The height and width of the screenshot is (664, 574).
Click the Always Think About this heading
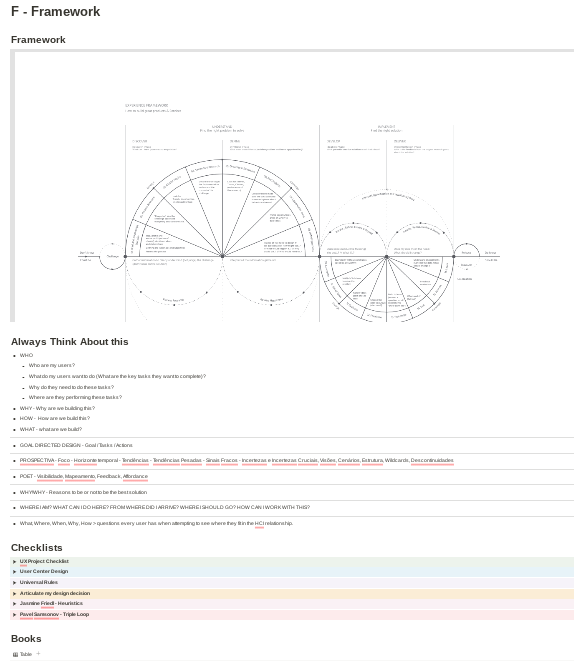click(x=69, y=342)
